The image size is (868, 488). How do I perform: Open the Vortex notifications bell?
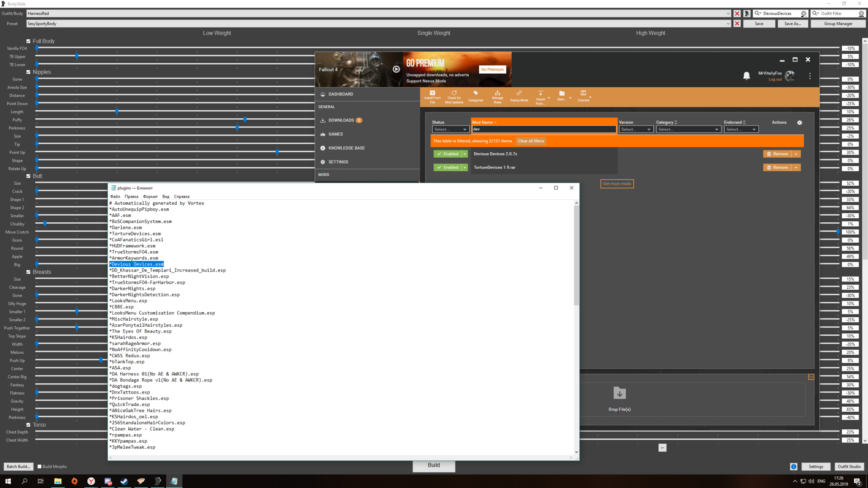coord(746,76)
